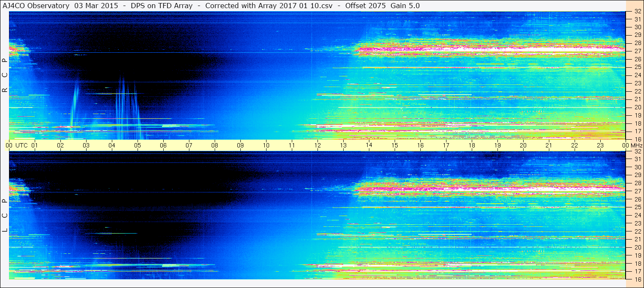Click the "04" UTC hour mark

point(112,145)
